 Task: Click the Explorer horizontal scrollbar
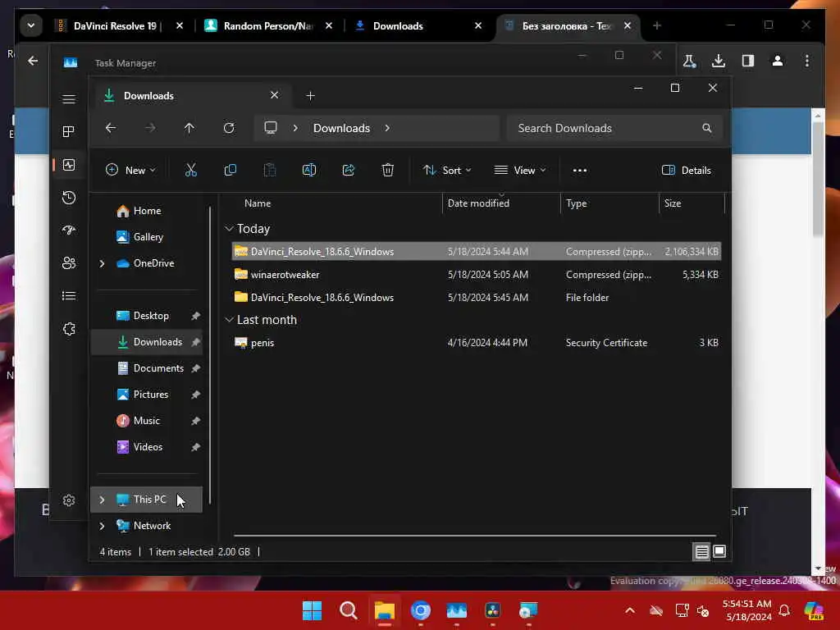tap(475, 535)
